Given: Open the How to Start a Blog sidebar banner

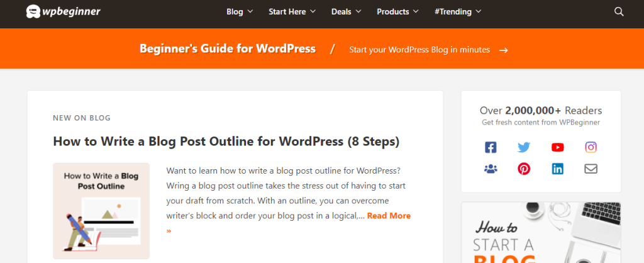Looking at the screenshot, I should 541,232.
